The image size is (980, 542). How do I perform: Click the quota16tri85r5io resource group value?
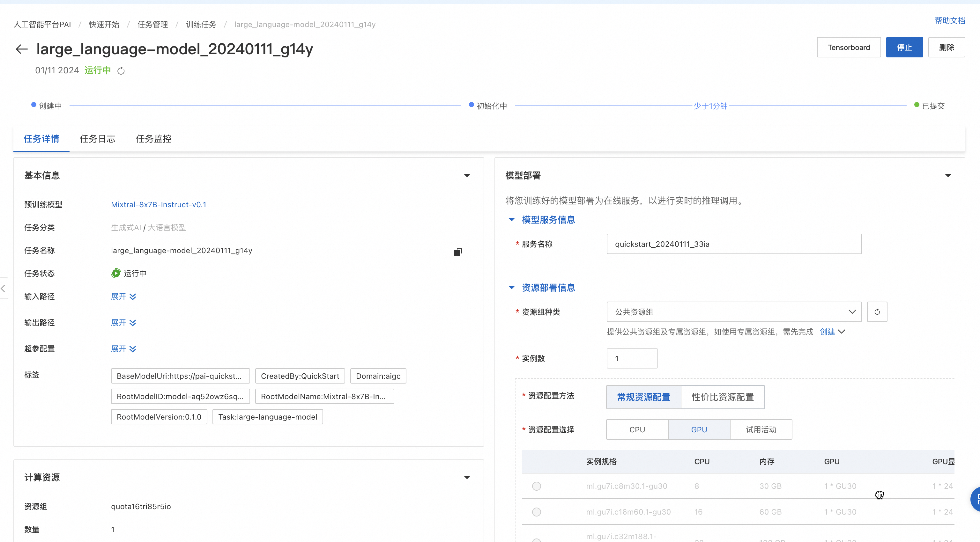click(141, 507)
